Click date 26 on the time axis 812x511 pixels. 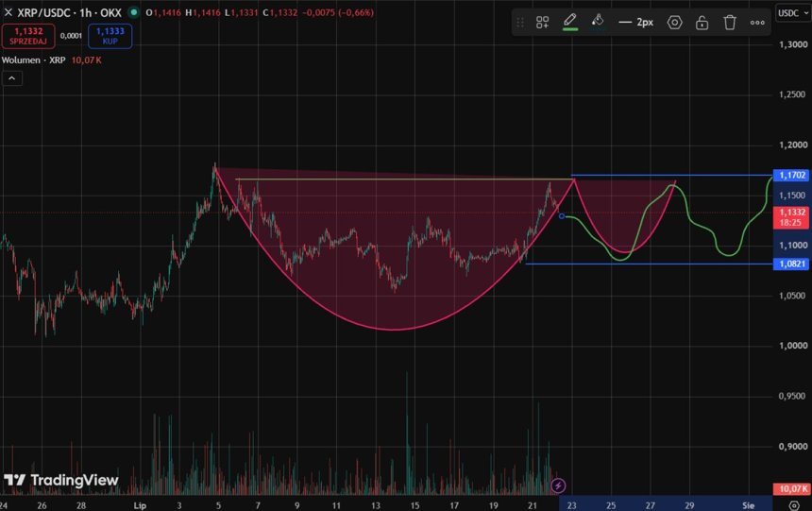click(42, 505)
